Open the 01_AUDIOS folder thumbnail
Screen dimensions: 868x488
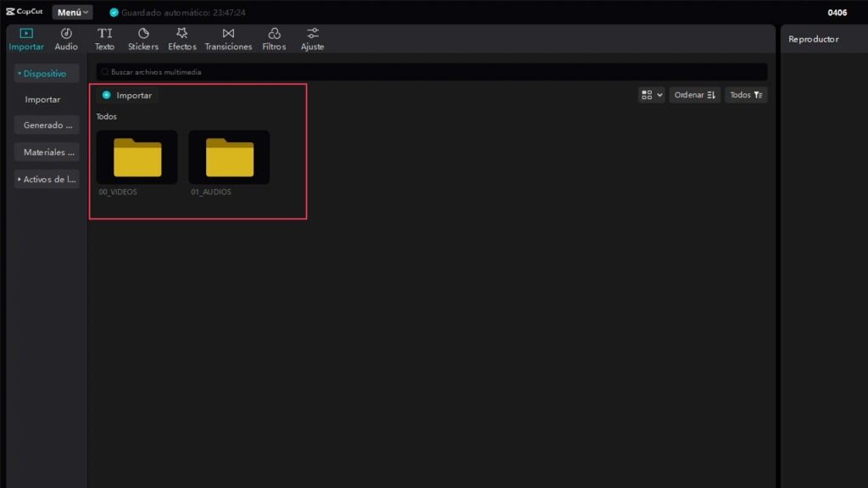229,157
